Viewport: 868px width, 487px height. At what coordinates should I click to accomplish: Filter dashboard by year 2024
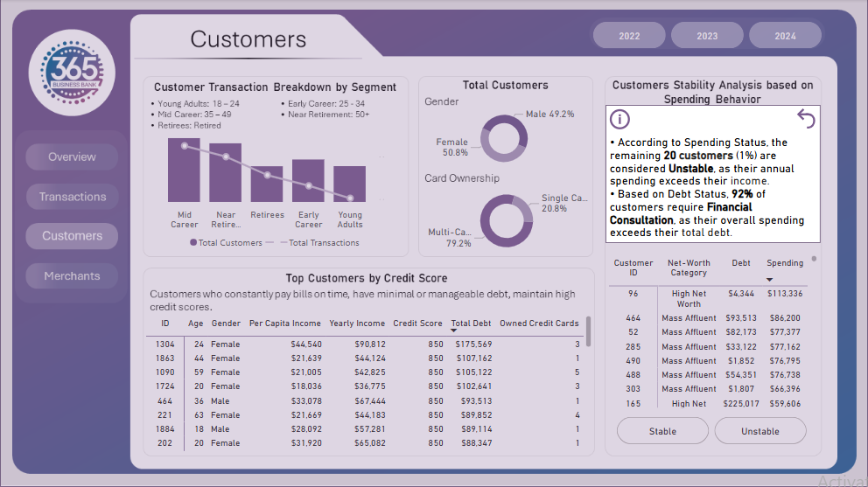pyautogui.click(x=785, y=36)
